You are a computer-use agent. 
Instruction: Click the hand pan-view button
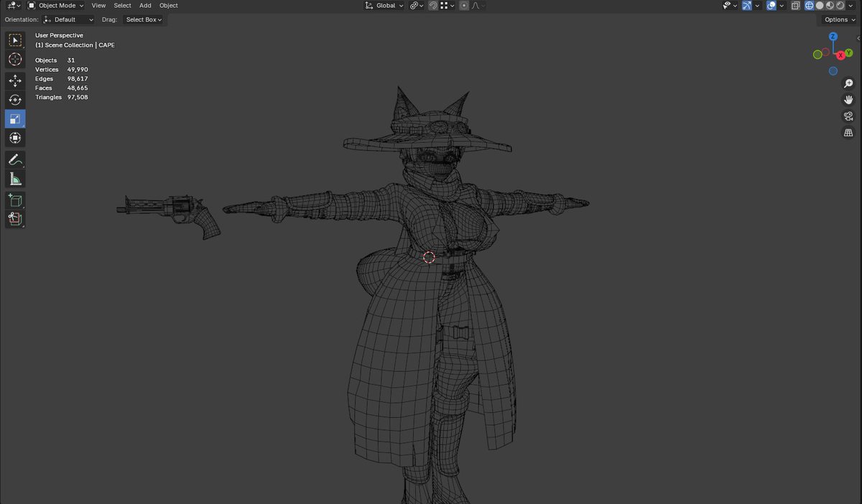coord(848,100)
